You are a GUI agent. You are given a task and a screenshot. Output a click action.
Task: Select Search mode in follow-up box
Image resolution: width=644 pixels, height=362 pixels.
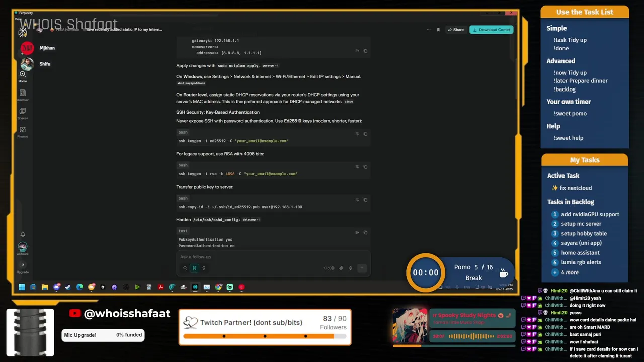[x=185, y=268]
